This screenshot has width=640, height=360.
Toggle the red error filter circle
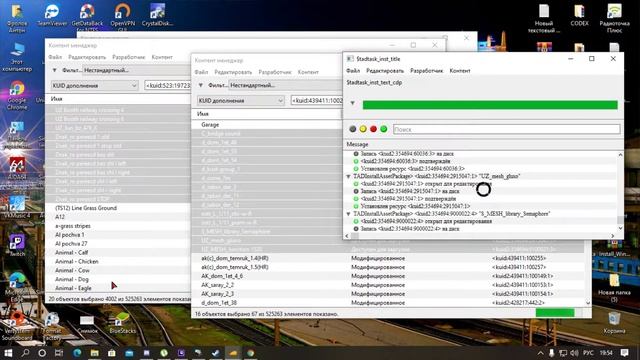[x=373, y=129]
